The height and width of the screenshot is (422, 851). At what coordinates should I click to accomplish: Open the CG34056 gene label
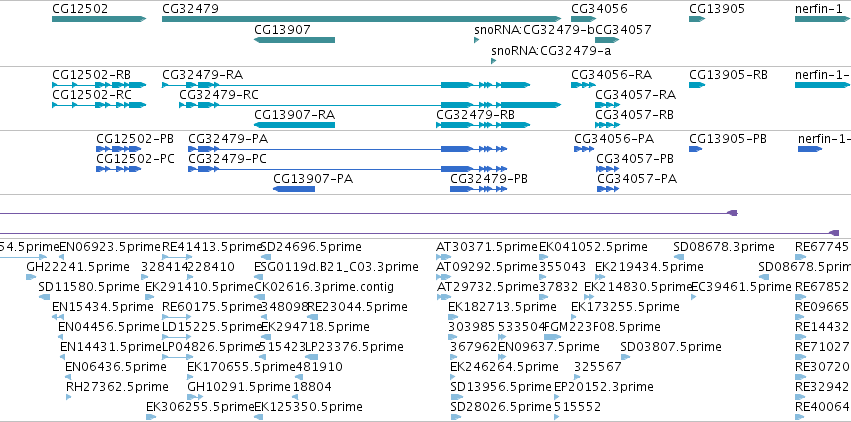point(599,9)
